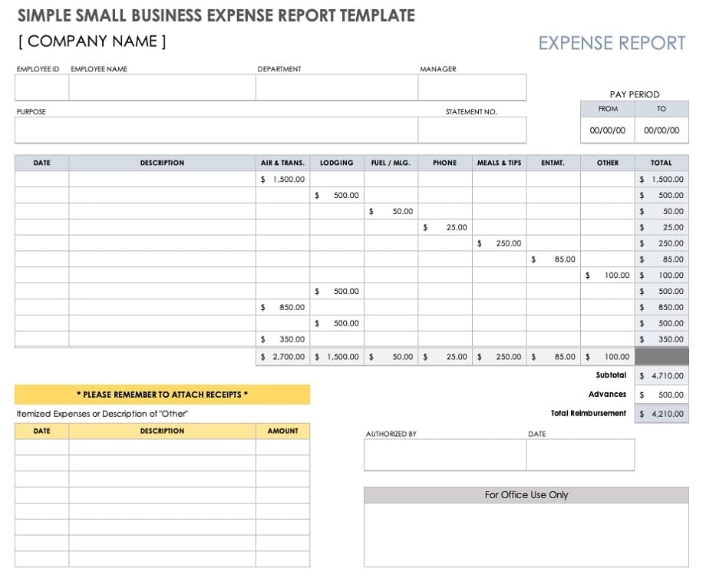
Task: Select the $2,700.00 column total cell
Action: click(282, 356)
